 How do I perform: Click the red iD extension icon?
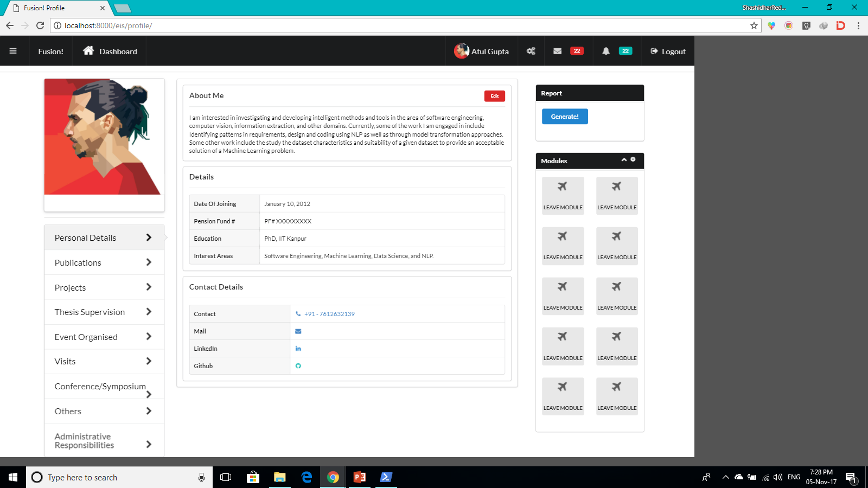[841, 25]
